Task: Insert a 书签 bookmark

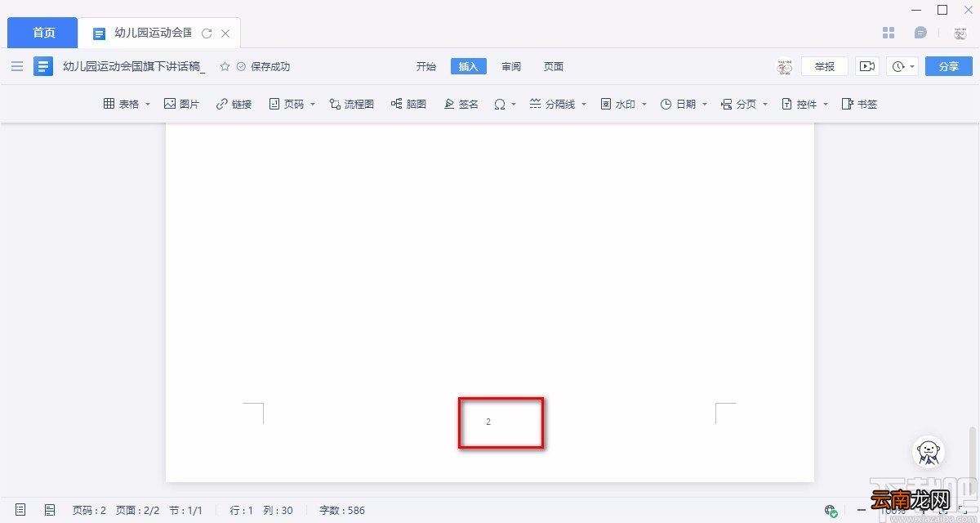Action: [859, 104]
